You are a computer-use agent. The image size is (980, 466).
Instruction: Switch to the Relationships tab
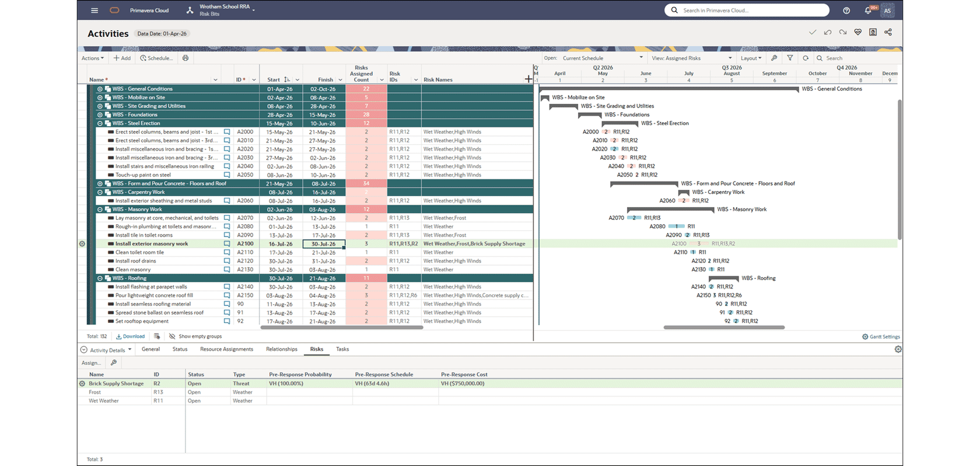(282, 349)
